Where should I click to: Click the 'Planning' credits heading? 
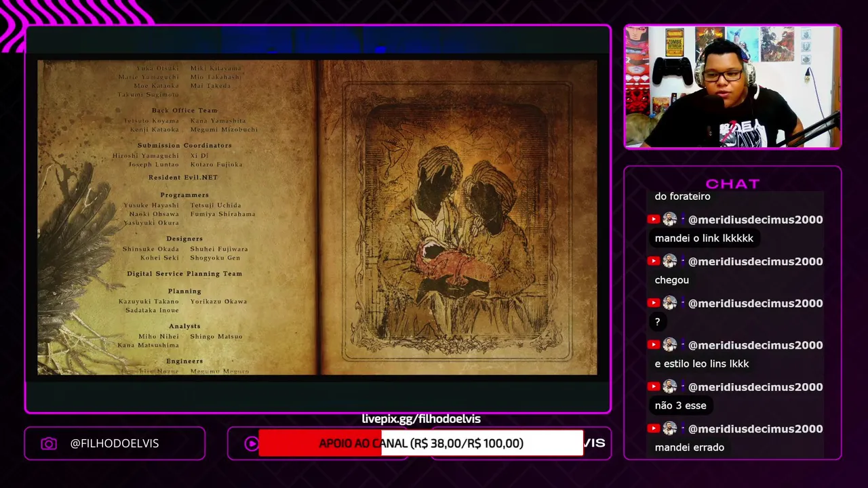tap(184, 291)
